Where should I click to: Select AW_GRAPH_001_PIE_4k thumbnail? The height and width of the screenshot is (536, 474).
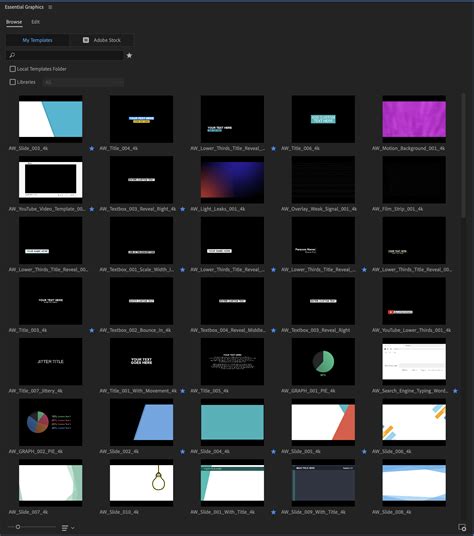[323, 361]
